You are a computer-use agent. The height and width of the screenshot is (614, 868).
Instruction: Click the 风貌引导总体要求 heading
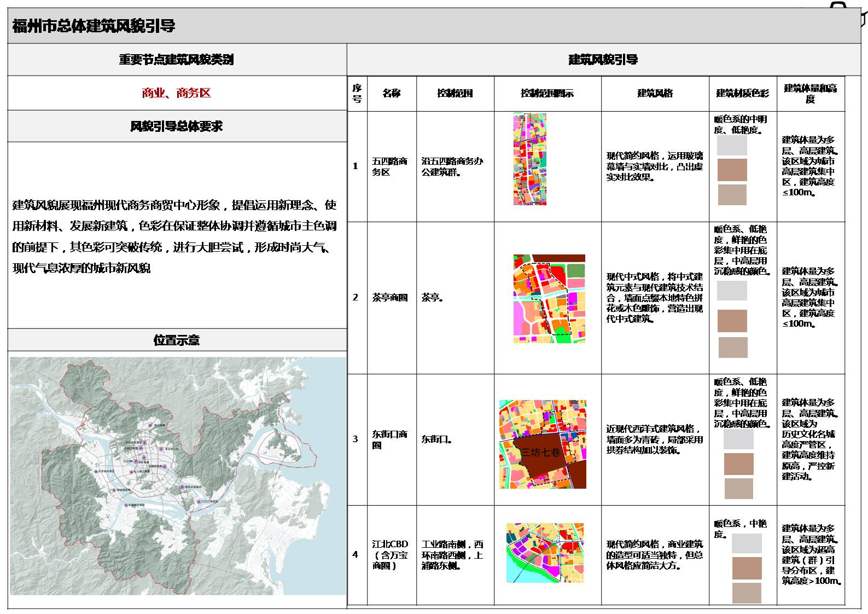coord(177,126)
